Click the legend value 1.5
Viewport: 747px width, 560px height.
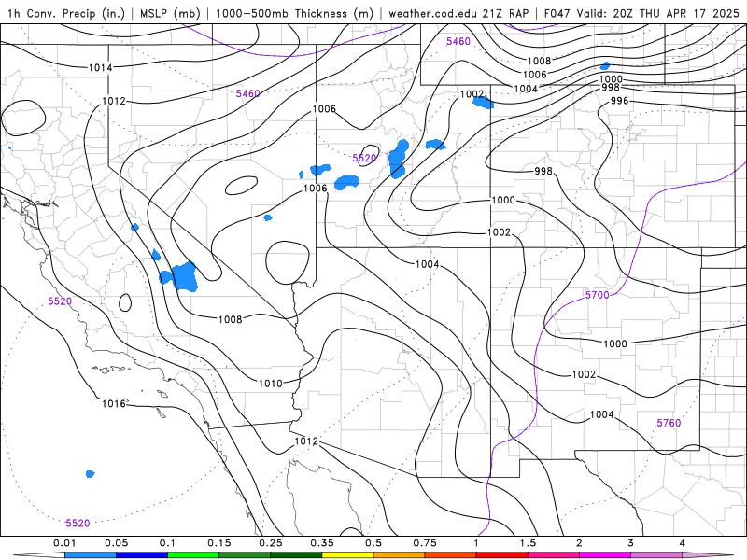tap(528, 543)
